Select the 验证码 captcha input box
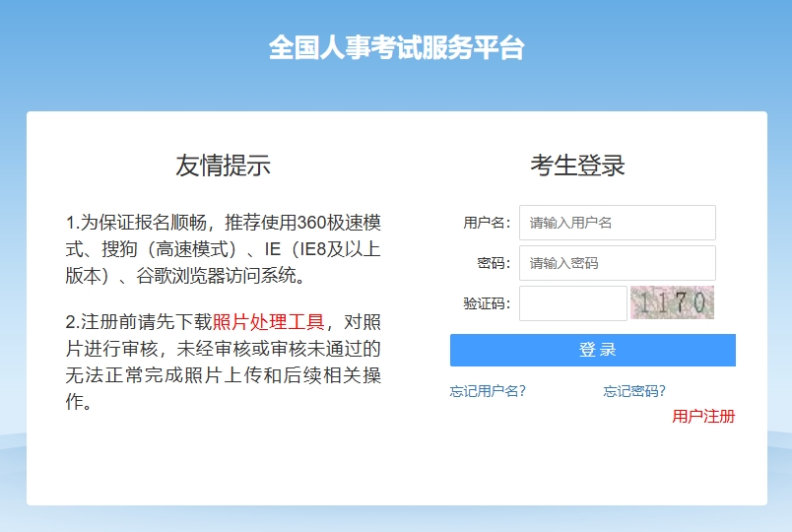The height and width of the screenshot is (532, 792). click(x=572, y=303)
